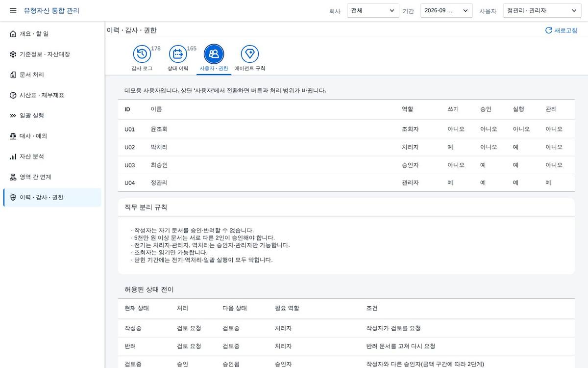Select user name 윤조회
Screen dimensions: 588x368
(x=159, y=129)
